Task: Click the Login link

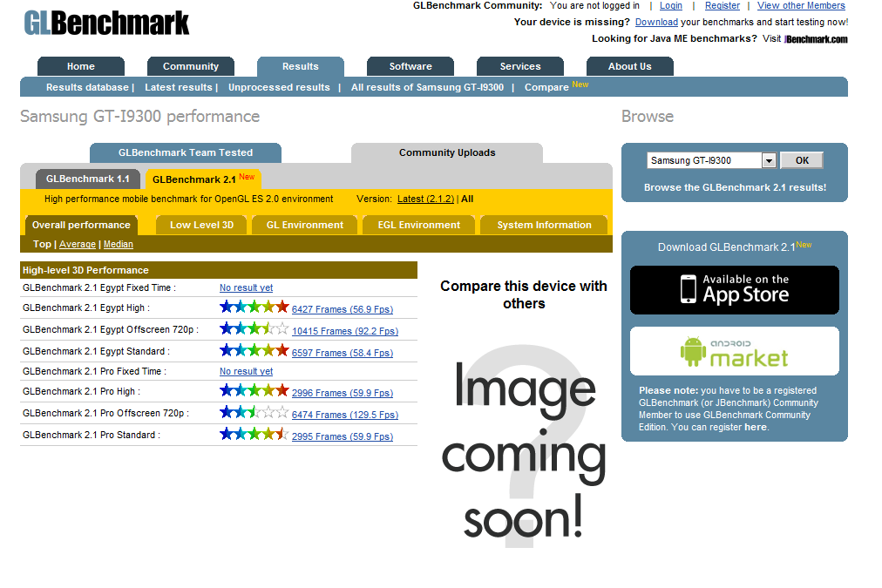Action: 670,5
